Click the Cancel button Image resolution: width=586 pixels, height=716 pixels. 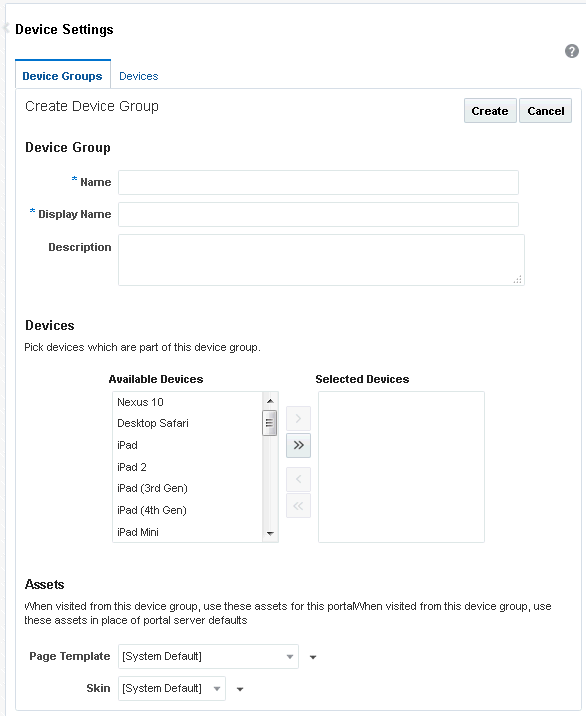pyautogui.click(x=545, y=111)
